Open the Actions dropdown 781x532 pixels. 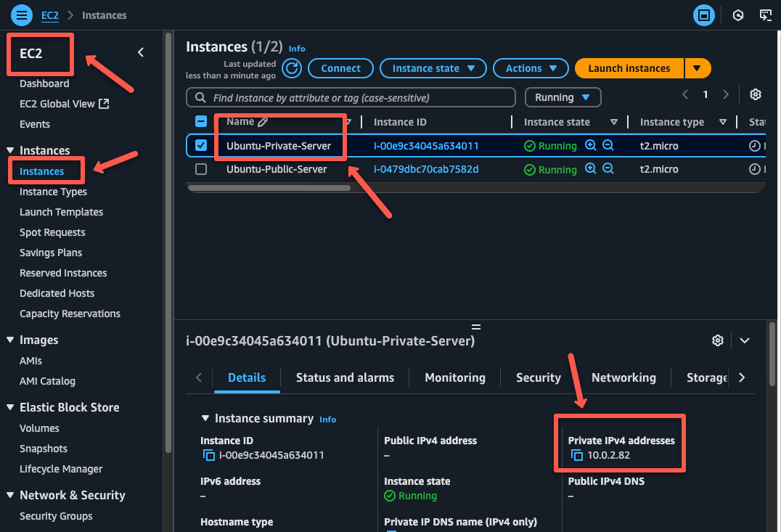click(531, 68)
